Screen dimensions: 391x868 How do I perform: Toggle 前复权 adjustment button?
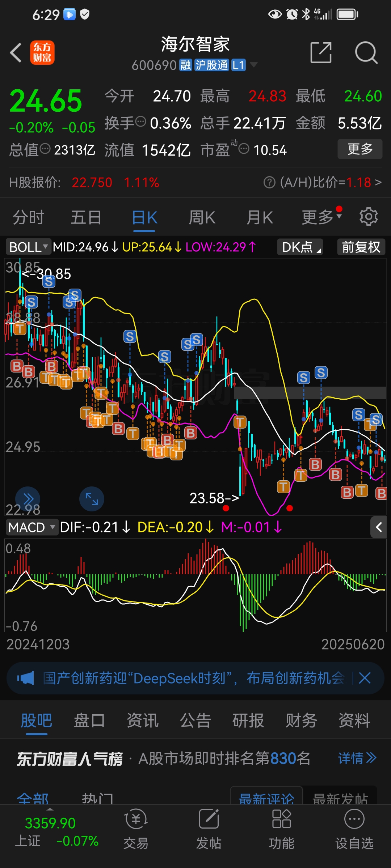pyautogui.click(x=361, y=247)
